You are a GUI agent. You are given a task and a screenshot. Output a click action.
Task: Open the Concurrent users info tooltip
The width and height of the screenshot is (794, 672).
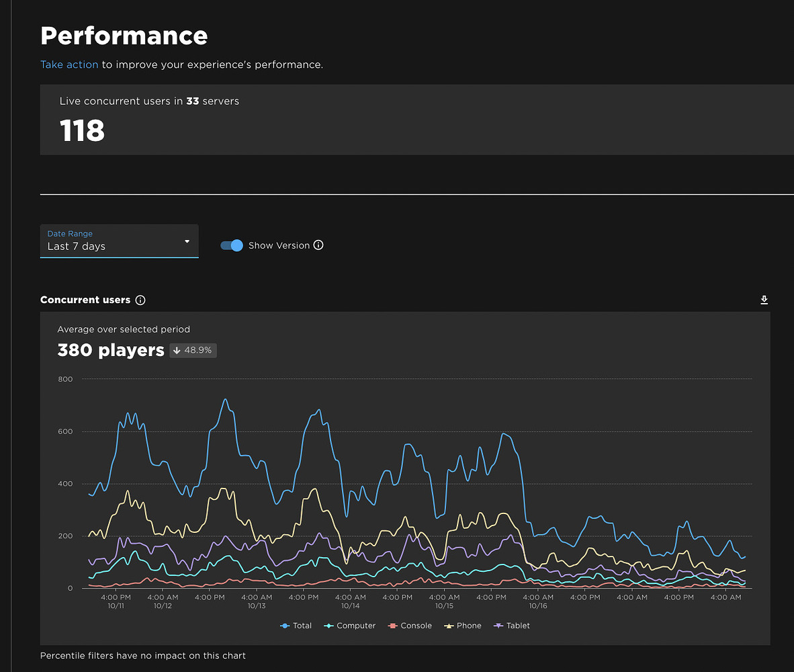click(x=140, y=300)
